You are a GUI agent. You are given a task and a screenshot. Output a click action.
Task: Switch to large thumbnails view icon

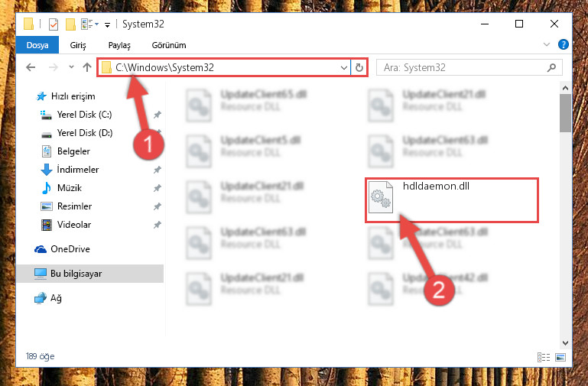[560, 357]
